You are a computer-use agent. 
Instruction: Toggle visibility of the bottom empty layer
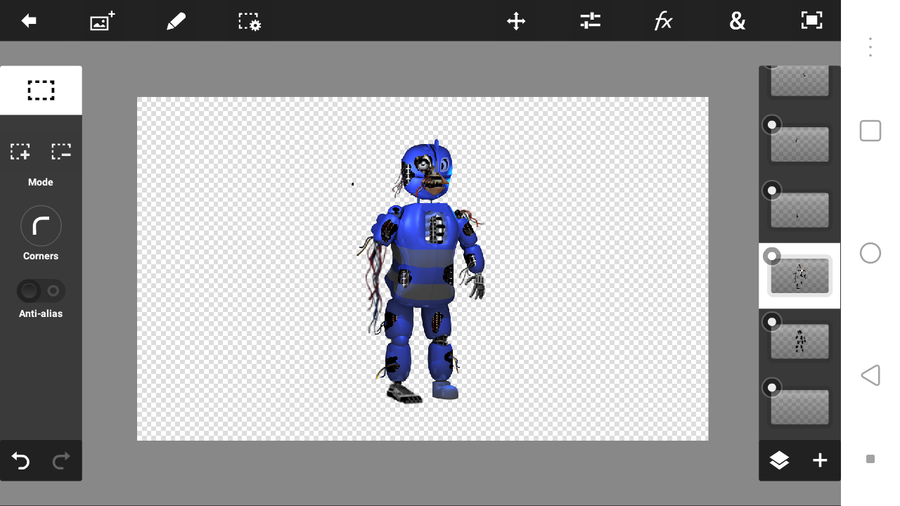click(x=772, y=388)
